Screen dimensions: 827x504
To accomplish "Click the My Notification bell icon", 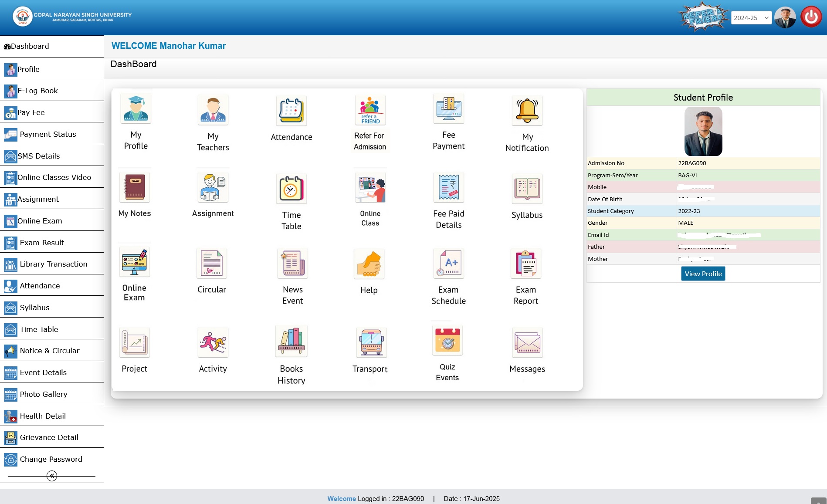I will click(x=527, y=111).
